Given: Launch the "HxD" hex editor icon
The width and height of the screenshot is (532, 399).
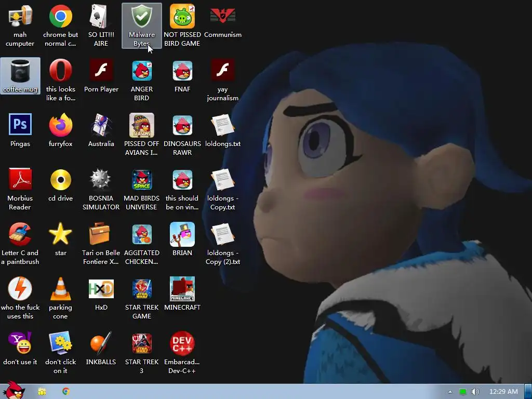Looking at the screenshot, I should point(101,294).
